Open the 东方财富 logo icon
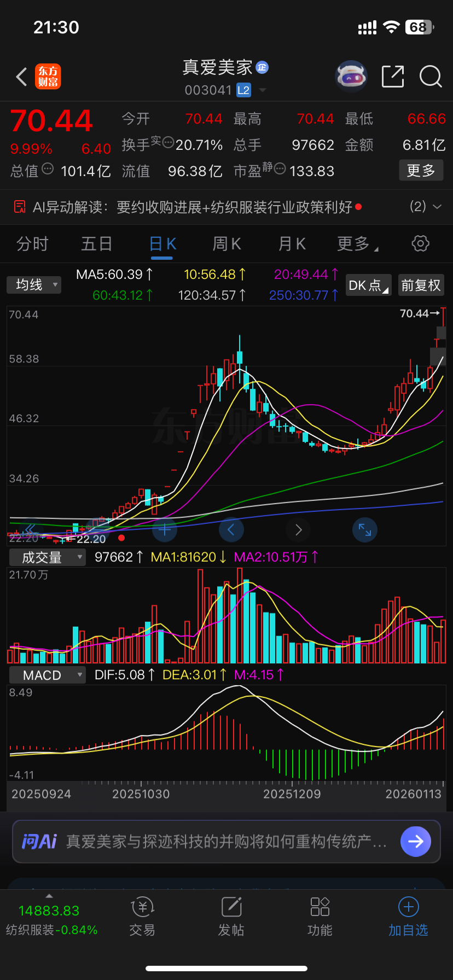The image size is (453, 980). point(48,77)
